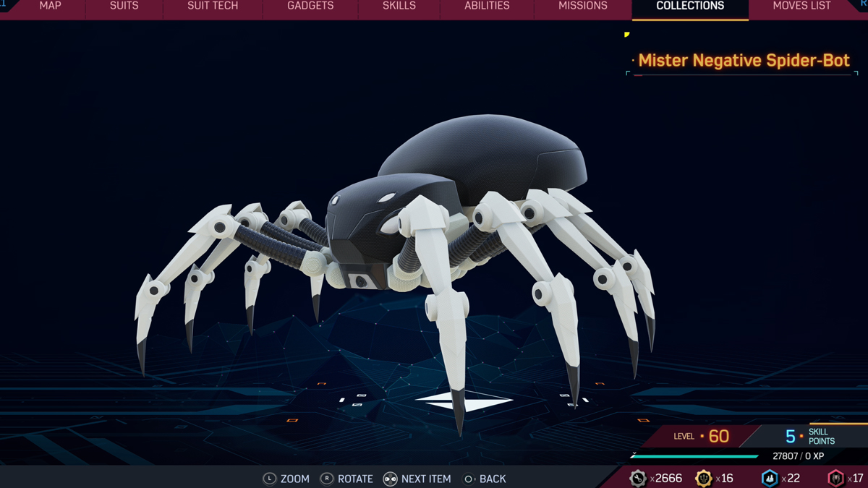The width and height of the screenshot is (868, 488).
Task: Switch to the Missions tab
Action: click(582, 7)
